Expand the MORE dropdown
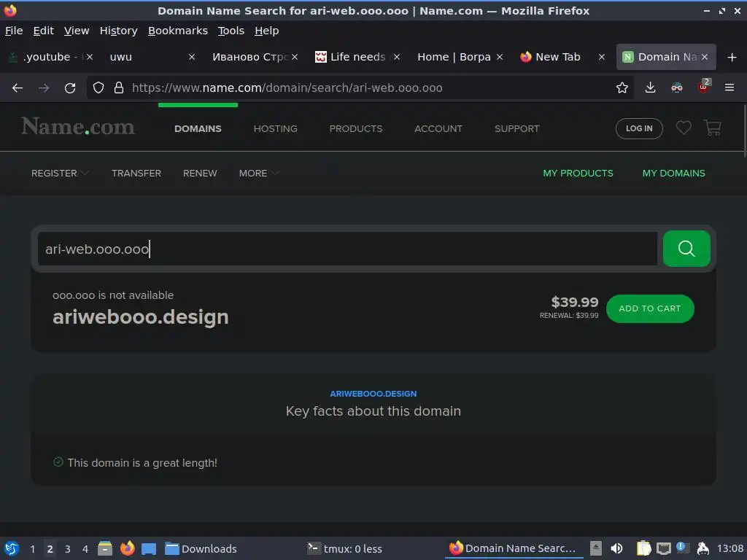This screenshot has width=747, height=560. click(x=259, y=174)
